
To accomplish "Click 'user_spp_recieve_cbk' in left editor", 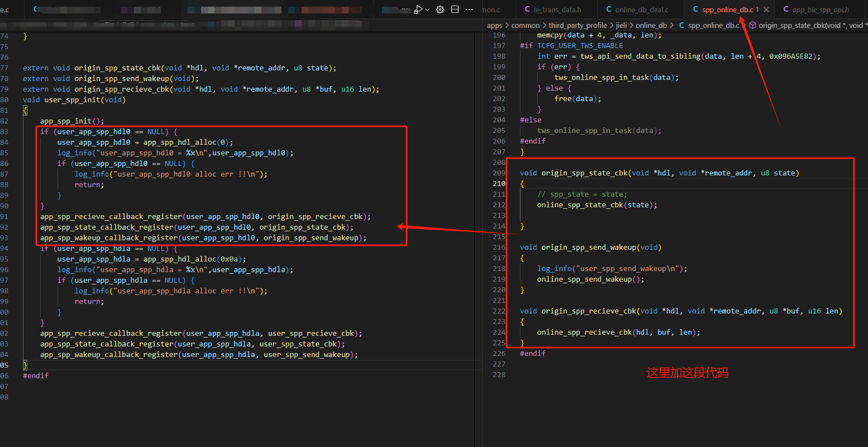I will tap(311, 334).
